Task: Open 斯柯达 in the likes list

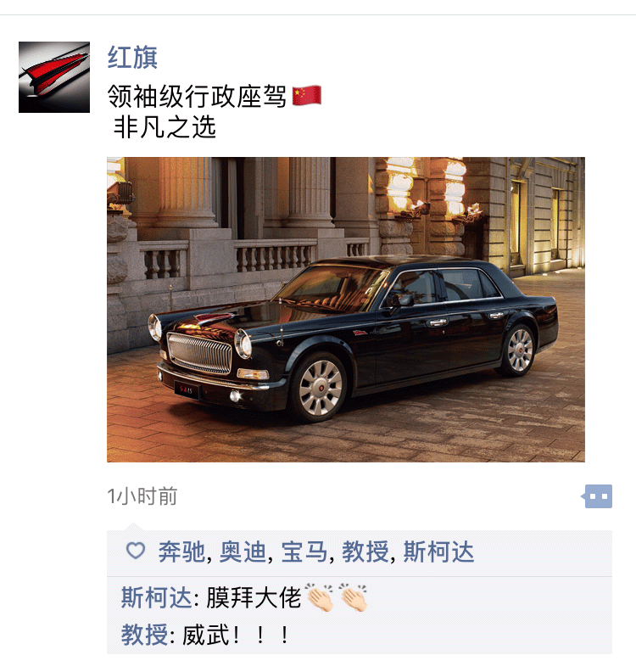Action: (x=438, y=552)
